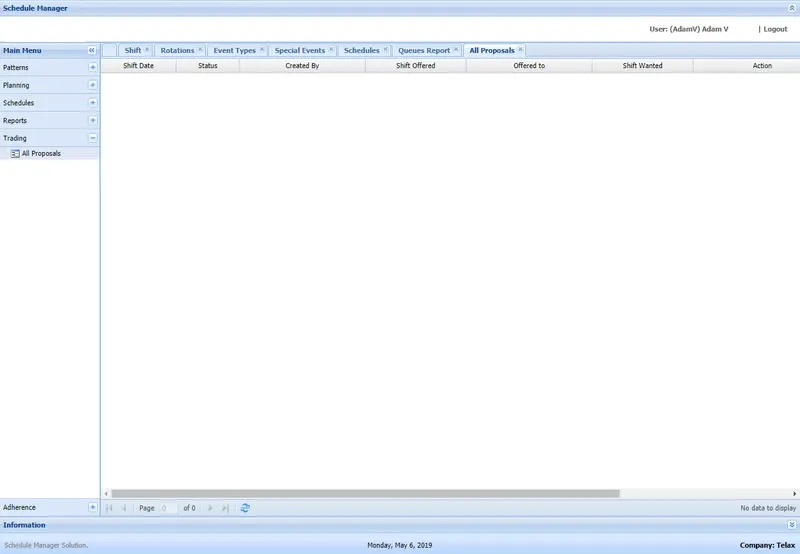Image resolution: width=800 pixels, height=554 pixels.
Task: Select the All Proposals tab
Action: pyautogui.click(x=492, y=50)
